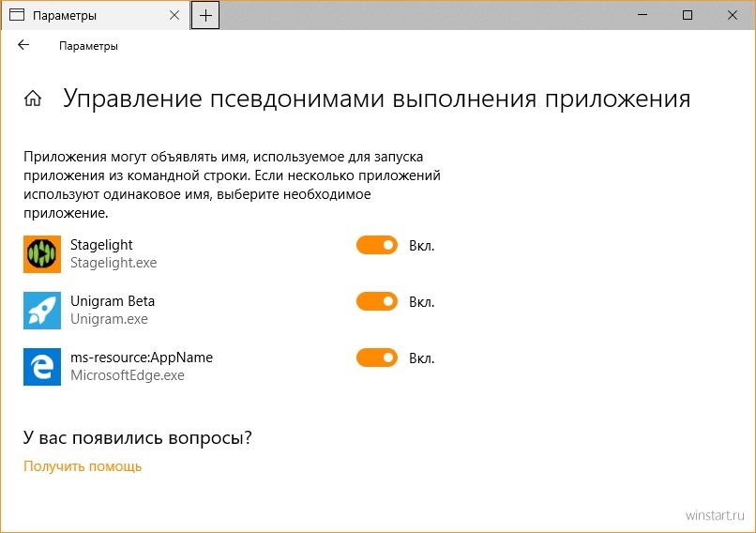Click the ms-resource:AppName entry label
Image resolution: width=756 pixels, height=533 pixels.
tap(142, 358)
